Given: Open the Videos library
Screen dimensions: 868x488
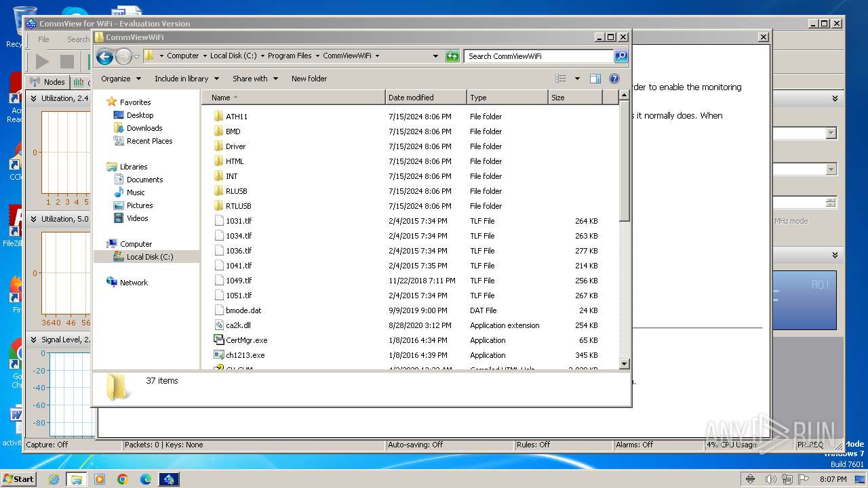Looking at the screenshot, I should (x=137, y=218).
